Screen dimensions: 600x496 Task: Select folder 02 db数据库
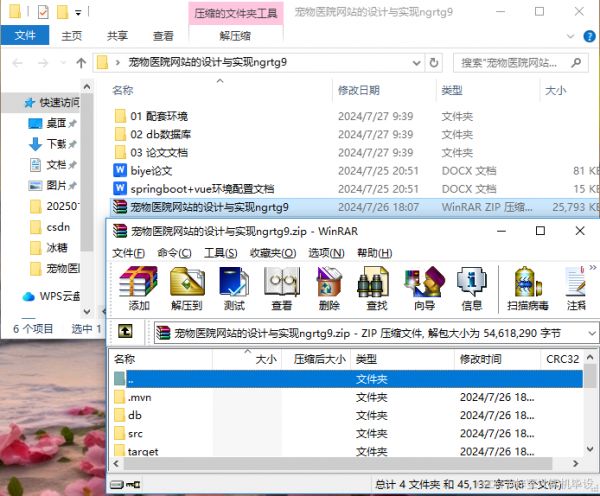[x=153, y=134]
